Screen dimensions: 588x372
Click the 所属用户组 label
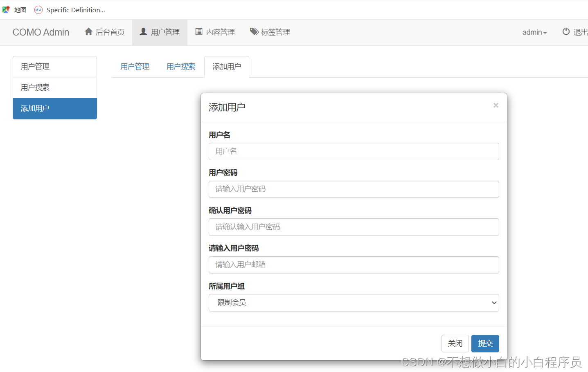tap(227, 286)
